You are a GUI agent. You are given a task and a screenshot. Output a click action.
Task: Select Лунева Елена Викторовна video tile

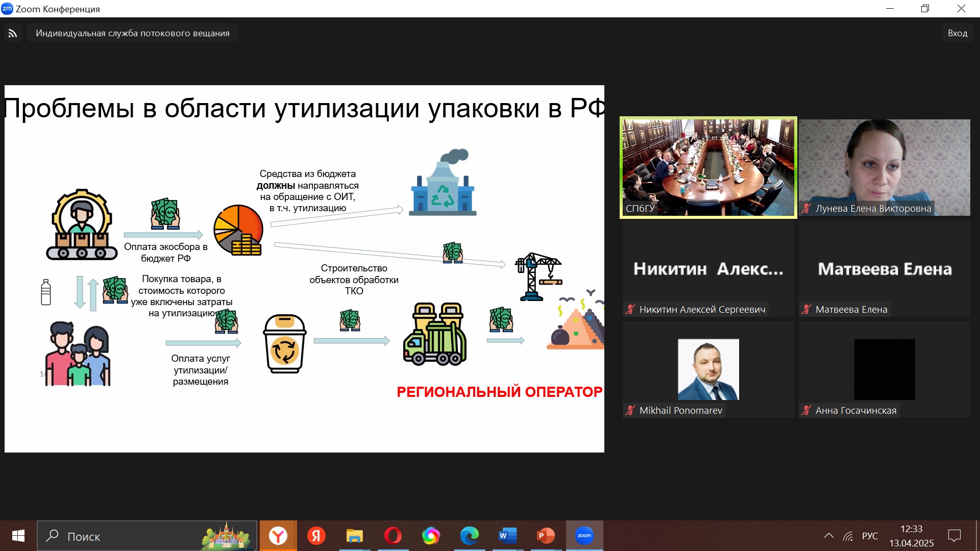click(x=884, y=167)
